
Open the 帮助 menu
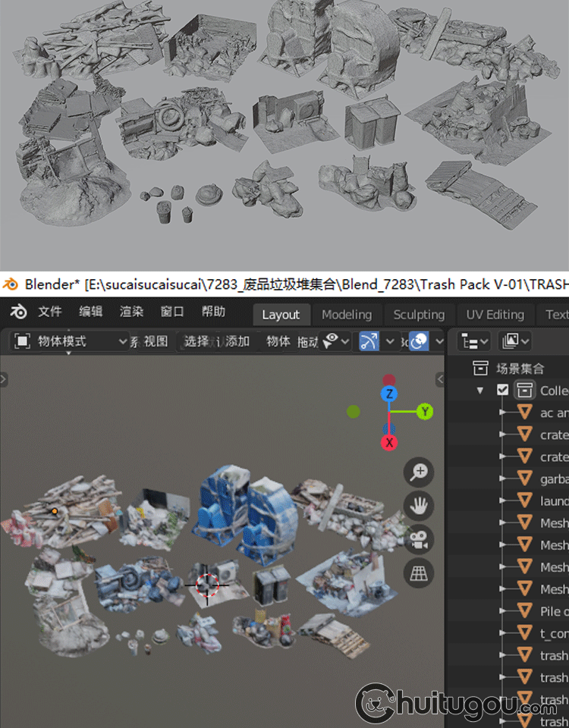[213, 312]
